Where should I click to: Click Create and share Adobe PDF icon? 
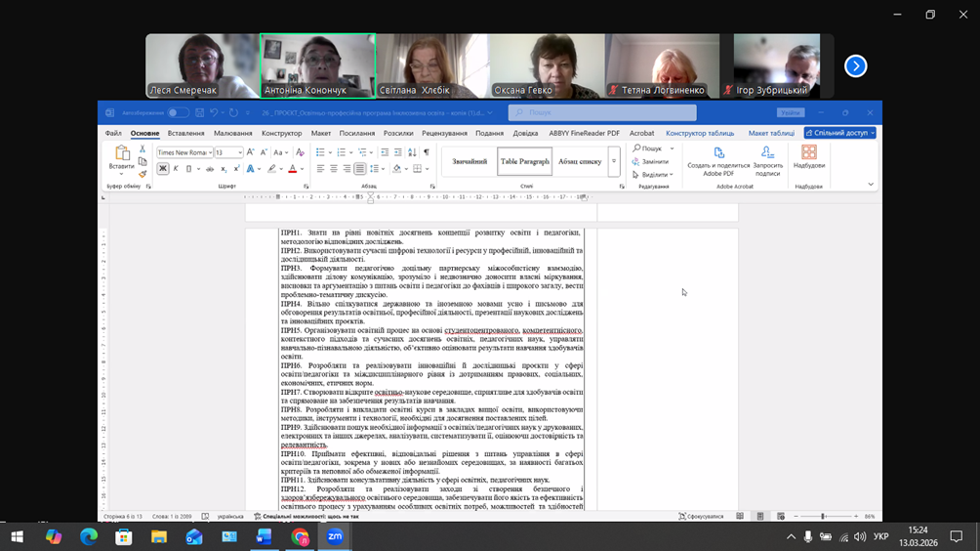tap(718, 158)
